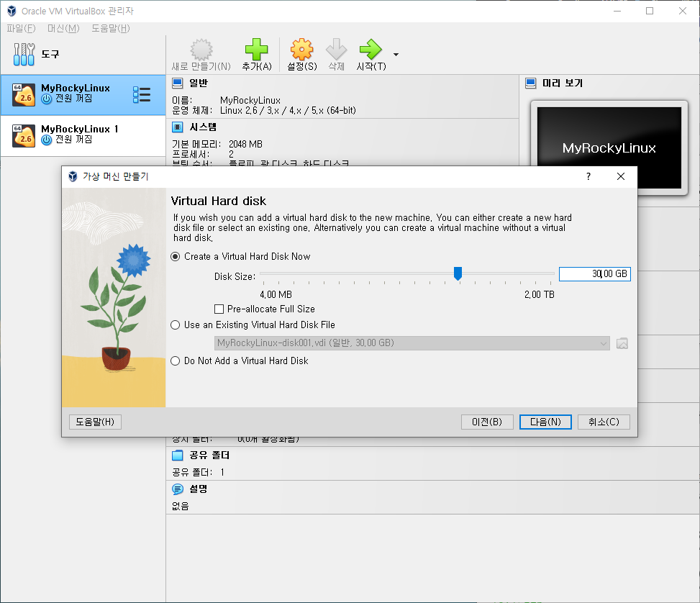Click the dialog question mark help icon
The image size is (700, 603).
(588, 176)
